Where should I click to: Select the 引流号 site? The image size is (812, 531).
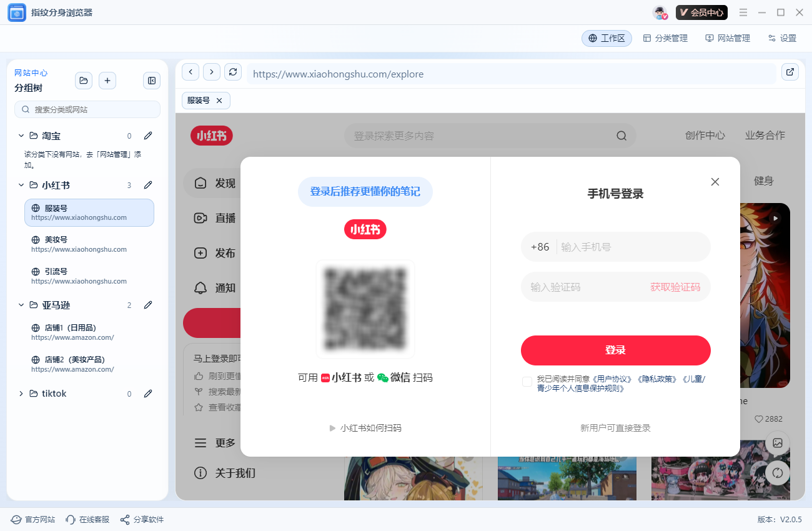(89, 276)
